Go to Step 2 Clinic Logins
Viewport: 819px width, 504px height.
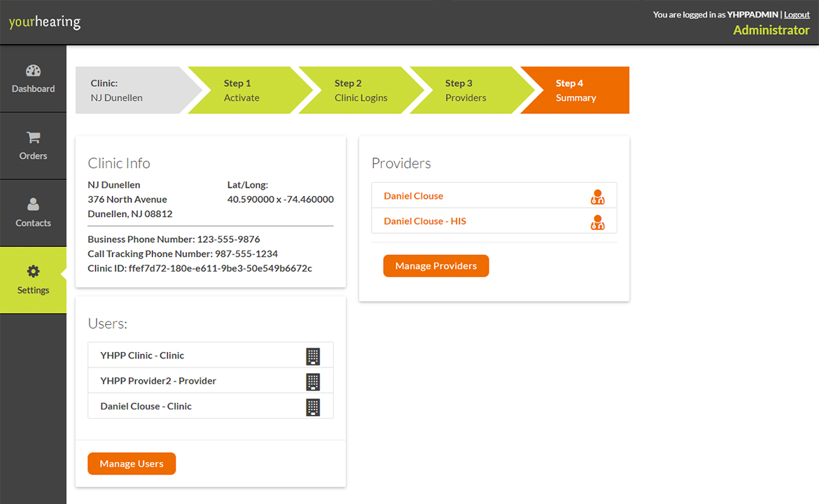point(360,90)
